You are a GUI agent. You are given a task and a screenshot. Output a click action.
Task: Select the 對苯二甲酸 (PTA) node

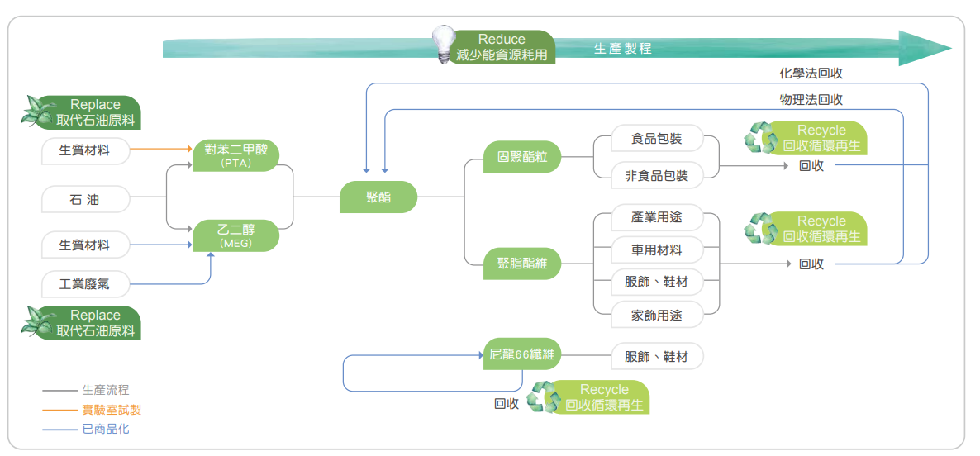point(235,155)
